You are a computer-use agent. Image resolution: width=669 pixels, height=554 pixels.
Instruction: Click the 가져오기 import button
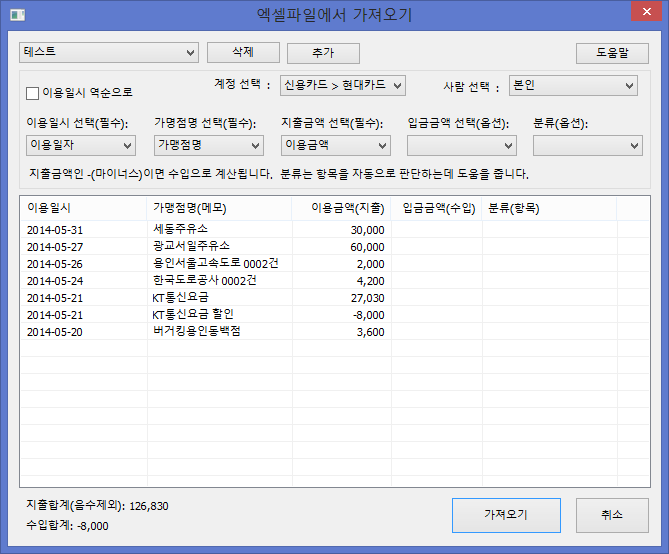click(x=506, y=515)
